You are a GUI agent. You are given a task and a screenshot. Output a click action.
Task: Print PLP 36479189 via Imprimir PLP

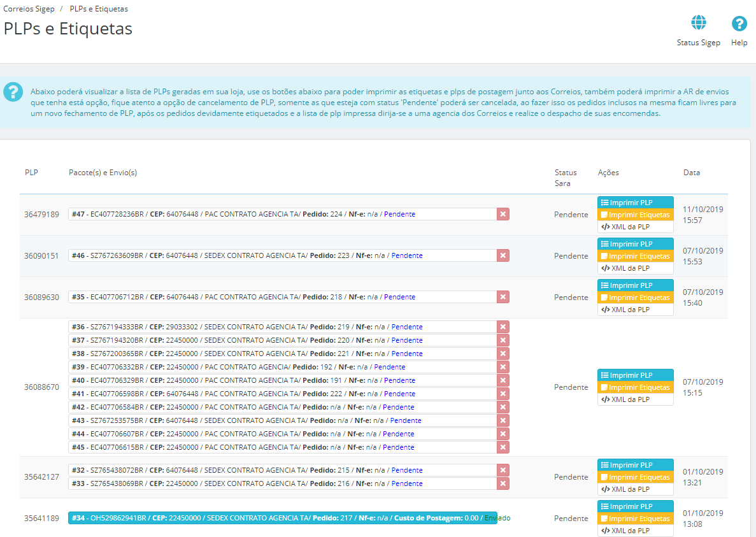coord(635,203)
